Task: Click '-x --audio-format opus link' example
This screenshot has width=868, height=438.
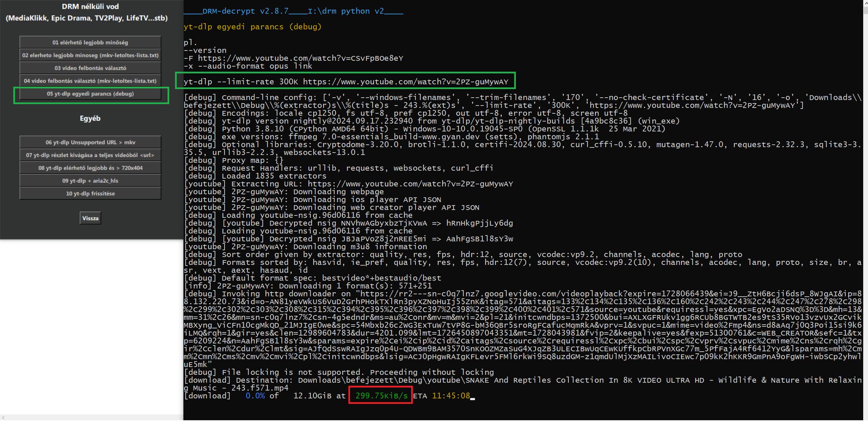Action: point(248,66)
